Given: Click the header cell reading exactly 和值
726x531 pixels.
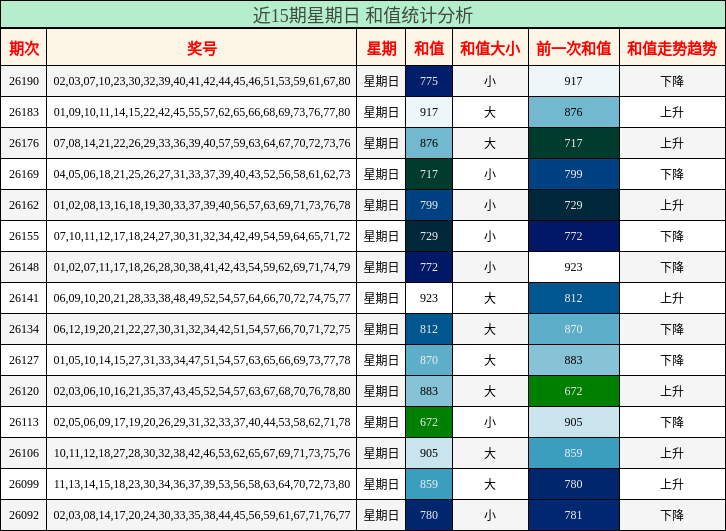Looking at the screenshot, I should click(x=429, y=48).
